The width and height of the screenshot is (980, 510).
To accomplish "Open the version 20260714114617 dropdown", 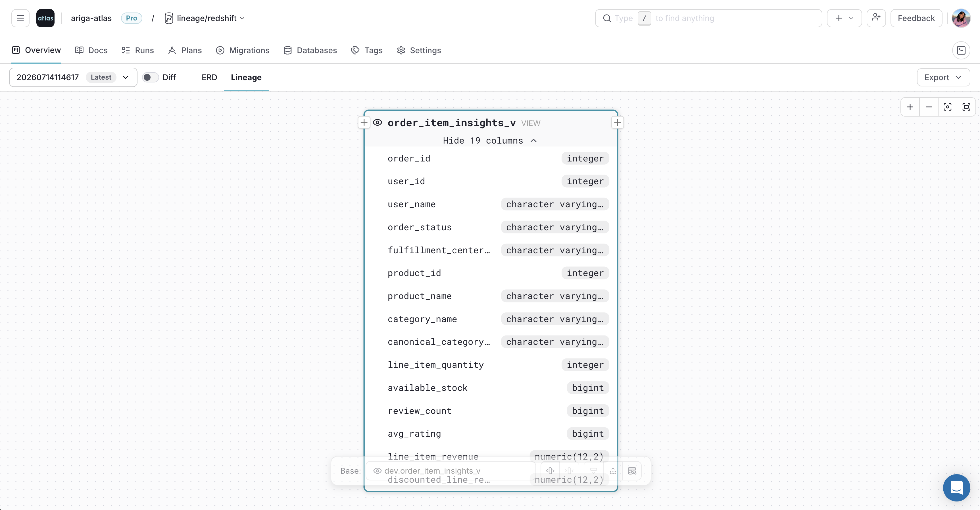I will (x=73, y=77).
